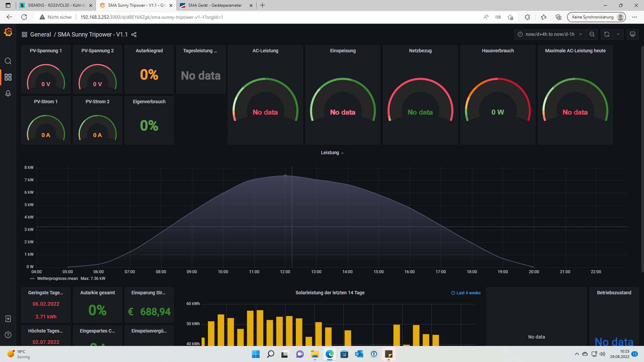Open AC-Leistung panel title menu
This screenshot has width=644, height=362.
(265, 51)
